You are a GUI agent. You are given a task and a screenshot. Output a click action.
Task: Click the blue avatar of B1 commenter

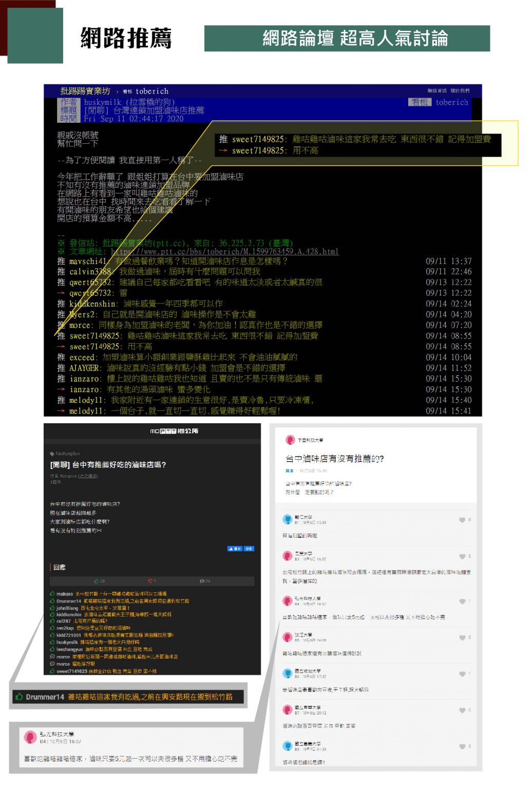288,519
